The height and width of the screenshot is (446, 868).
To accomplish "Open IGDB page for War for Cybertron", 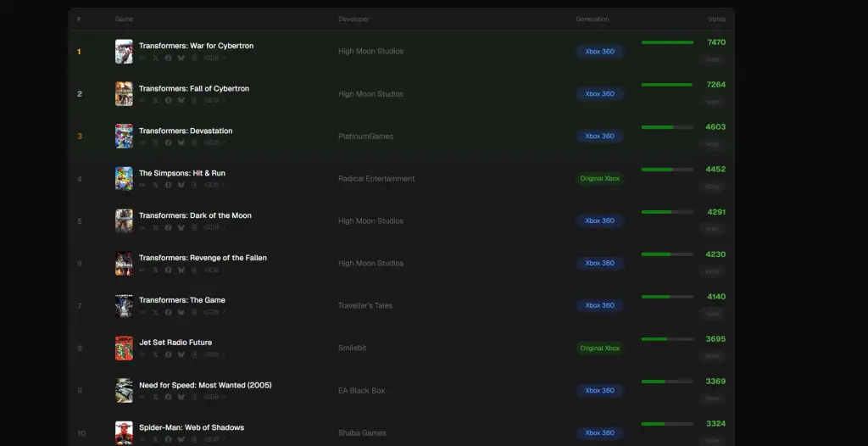I will coord(214,58).
